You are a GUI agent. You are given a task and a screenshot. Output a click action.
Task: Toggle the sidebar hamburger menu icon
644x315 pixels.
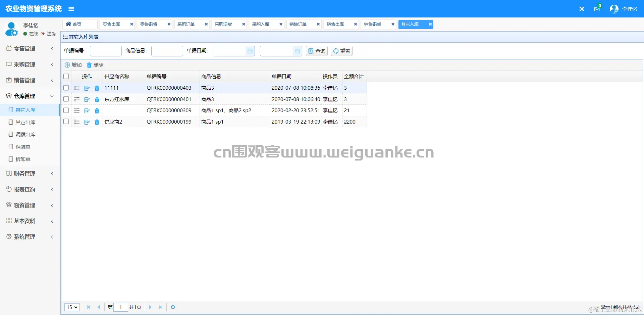[x=71, y=9]
